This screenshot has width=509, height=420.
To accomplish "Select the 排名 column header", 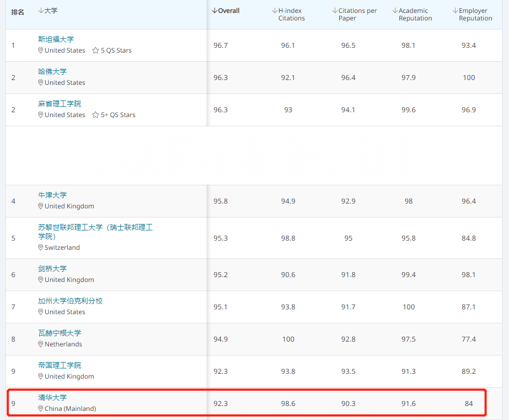I will (18, 12).
